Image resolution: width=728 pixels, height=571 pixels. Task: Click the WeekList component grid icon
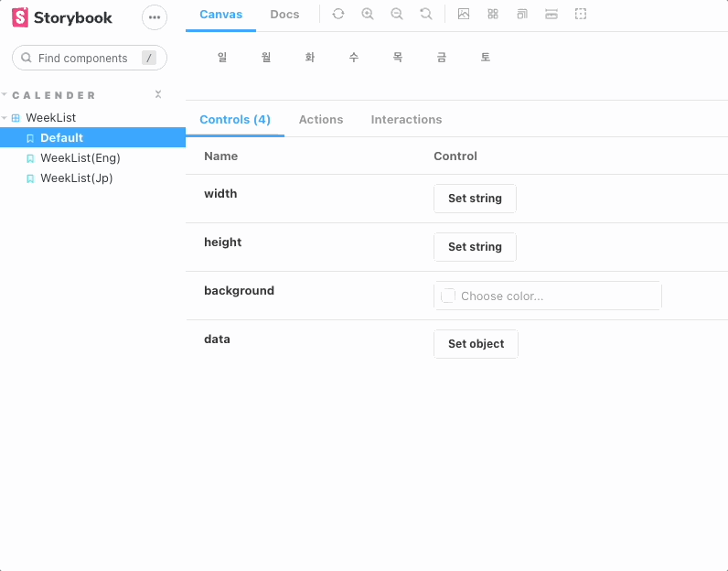click(16, 118)
